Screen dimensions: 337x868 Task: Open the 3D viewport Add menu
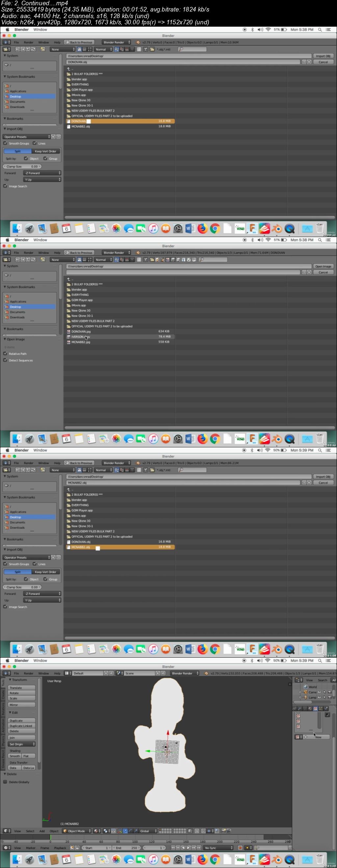click(x=42, y=831)
